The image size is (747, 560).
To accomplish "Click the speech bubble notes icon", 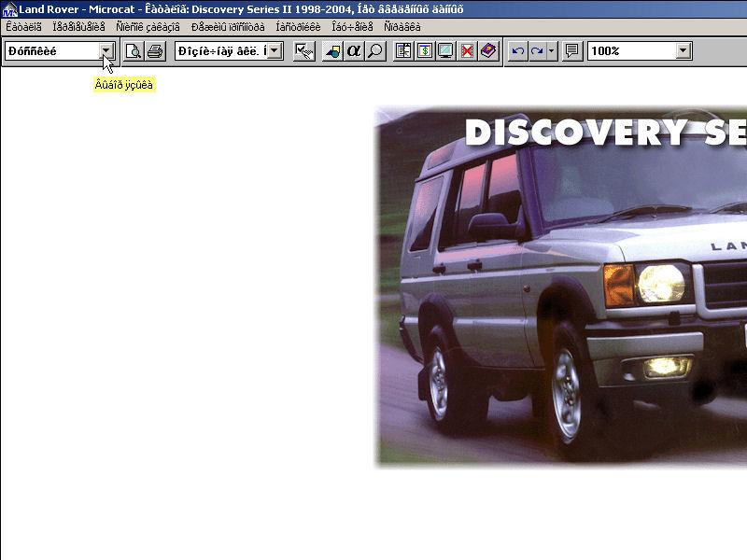I will coord(572,51).
